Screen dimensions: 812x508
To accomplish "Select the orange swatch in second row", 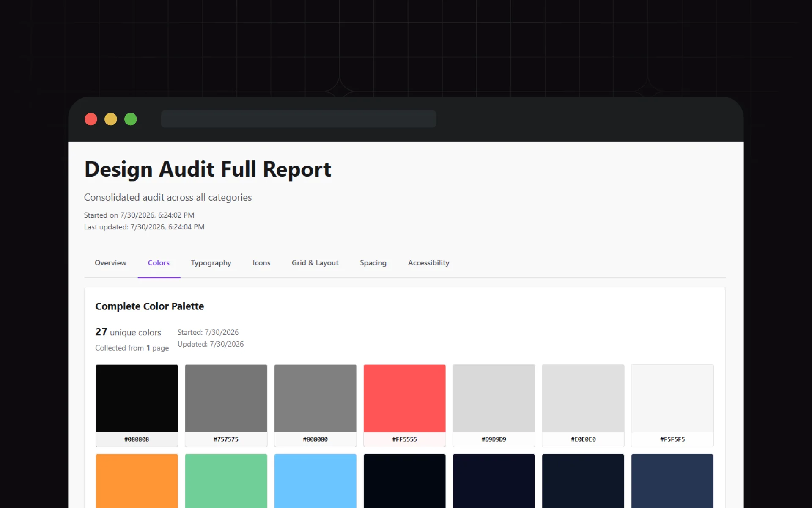I will pos(137,481).
